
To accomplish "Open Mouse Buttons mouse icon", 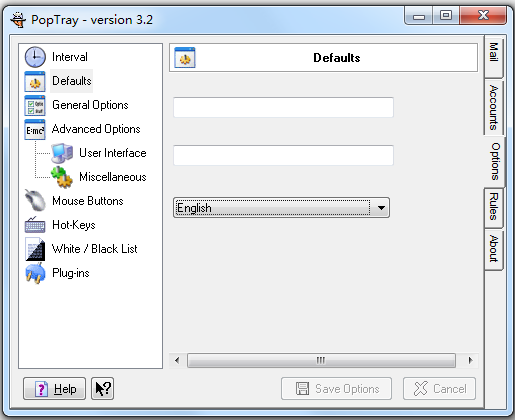I will (x=35, y=201).
